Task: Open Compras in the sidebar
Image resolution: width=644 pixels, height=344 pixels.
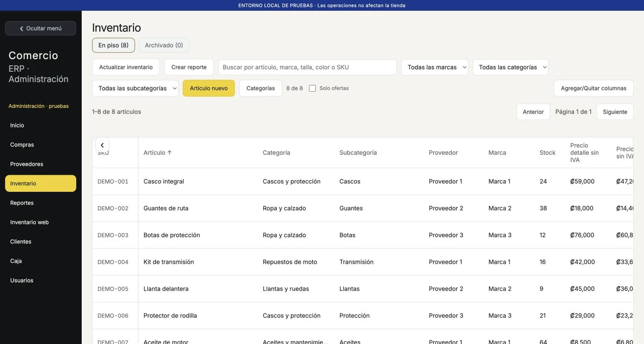Action: pyautogui.click(x=41, y=144)
